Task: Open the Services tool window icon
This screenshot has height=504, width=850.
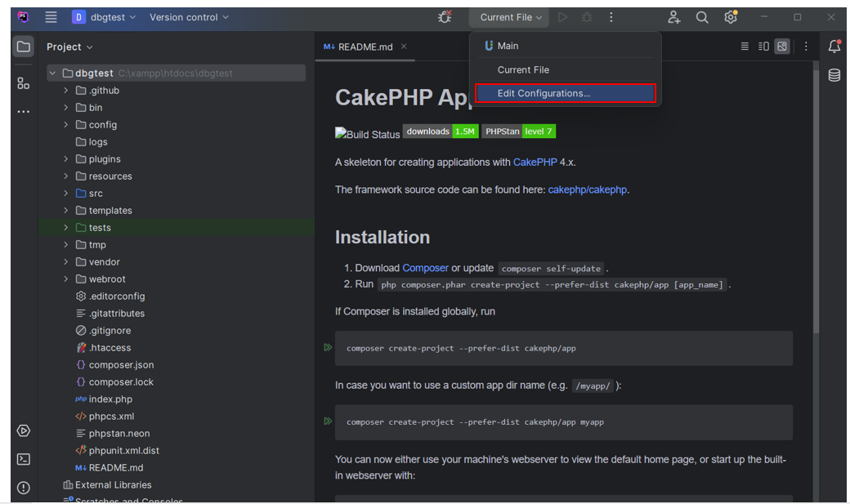Action: (x=24, y=430)
